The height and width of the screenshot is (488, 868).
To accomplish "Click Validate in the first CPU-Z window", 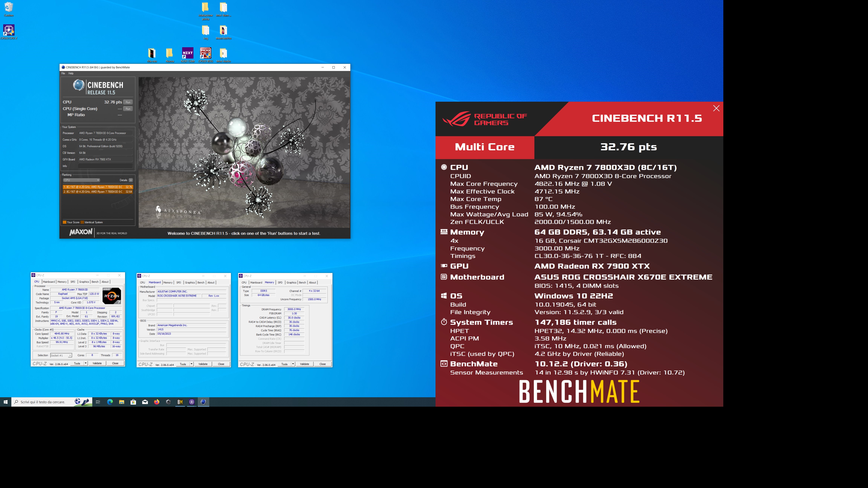I will 97,363.
